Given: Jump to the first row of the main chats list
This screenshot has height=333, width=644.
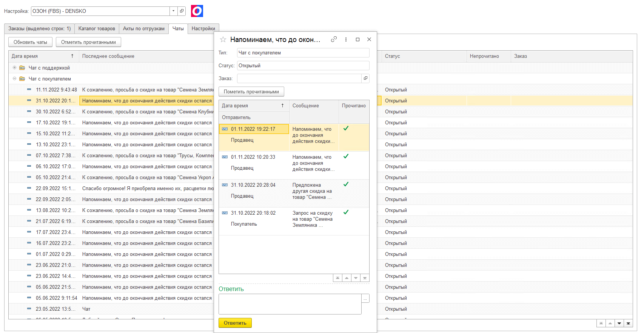Looking at the screenshot, I should (x=601, y=324).
